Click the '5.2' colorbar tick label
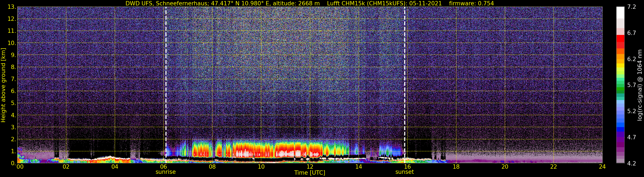This screenshot has height=177, width=644. [632, 111]
